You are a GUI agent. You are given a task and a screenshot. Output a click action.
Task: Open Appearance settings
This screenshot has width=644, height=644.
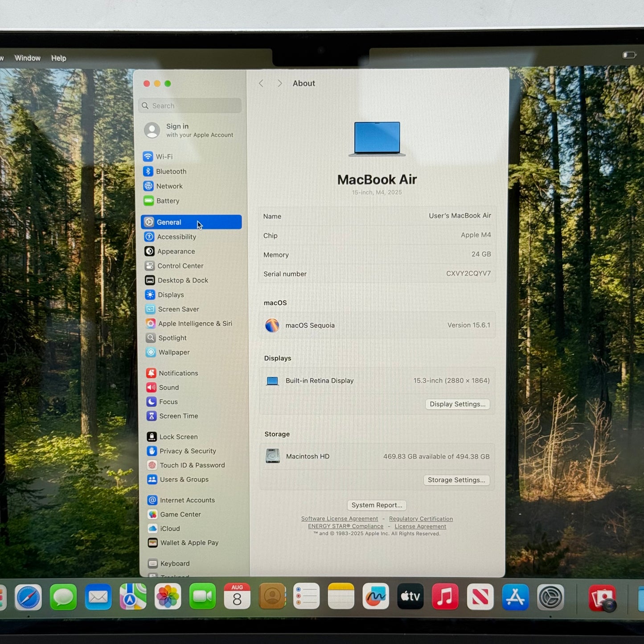(170, 251)
